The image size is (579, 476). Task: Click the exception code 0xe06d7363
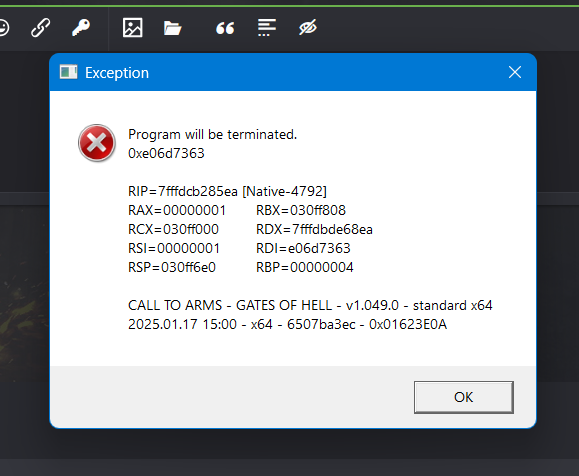[x=166, y=153]
